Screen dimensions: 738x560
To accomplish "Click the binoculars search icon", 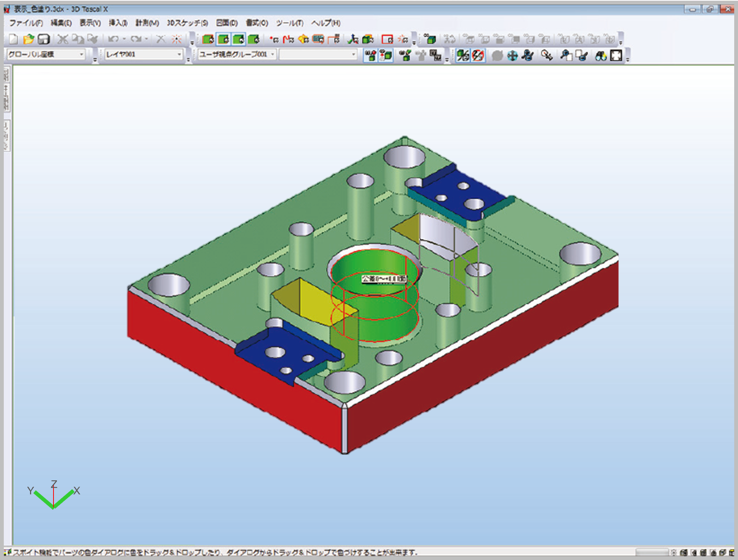I will tap(601, 56).
